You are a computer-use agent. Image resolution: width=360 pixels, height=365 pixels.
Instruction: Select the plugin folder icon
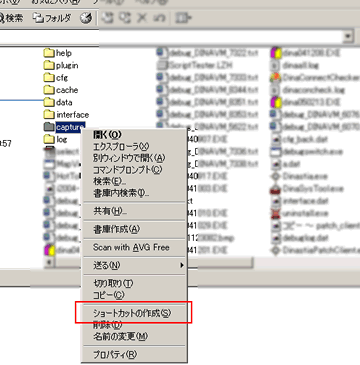tap(49, 65)
